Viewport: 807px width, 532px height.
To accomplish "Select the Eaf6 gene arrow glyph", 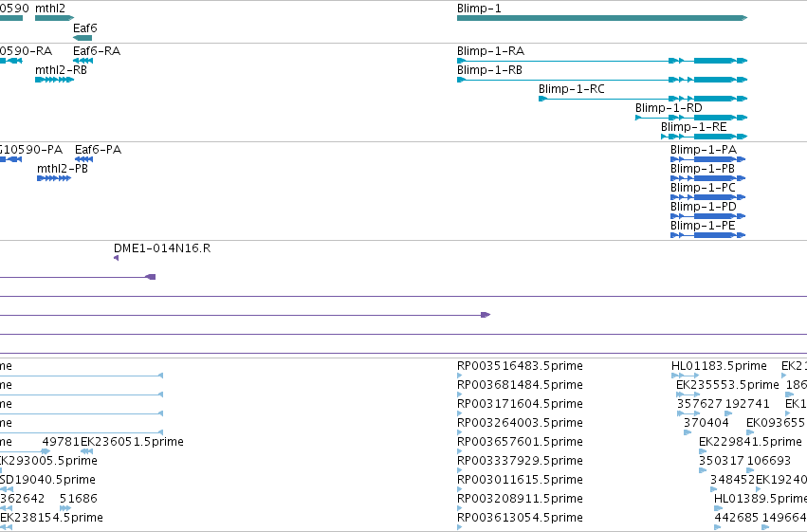I will pyautogui.click(x=83, y=38).
